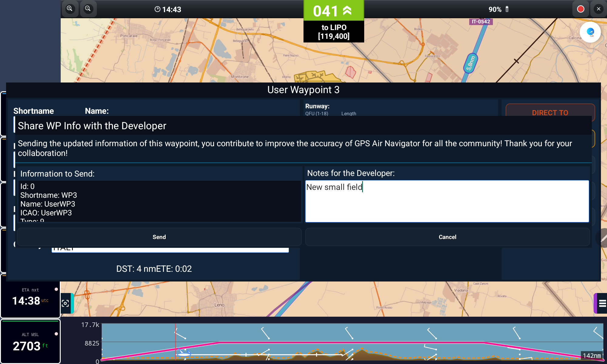Click the 'Id: 0' info line

click(x=27, y=186)
